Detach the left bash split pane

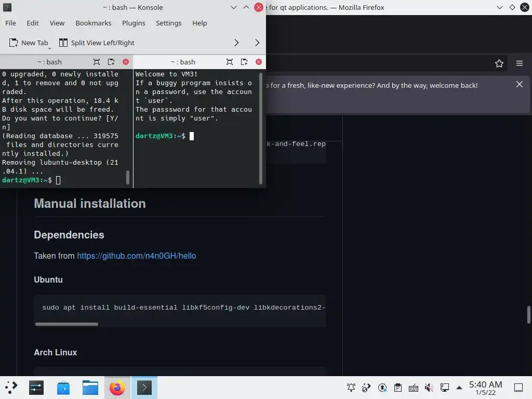[111, 62]
